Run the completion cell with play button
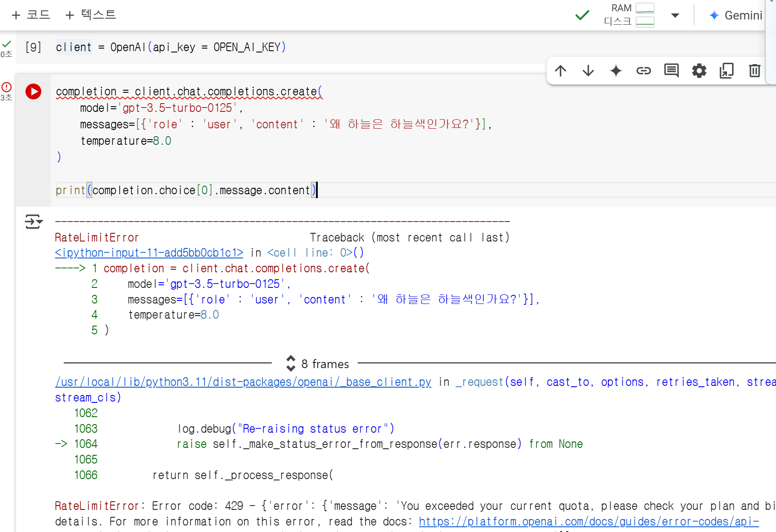The image size is (776, 532). (x=33, y=91)
